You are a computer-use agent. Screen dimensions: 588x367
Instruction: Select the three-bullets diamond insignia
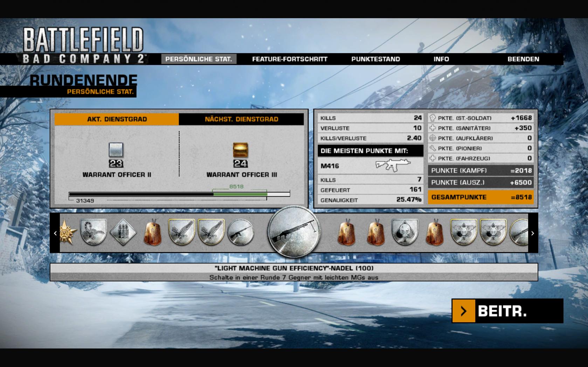(123, 232)
